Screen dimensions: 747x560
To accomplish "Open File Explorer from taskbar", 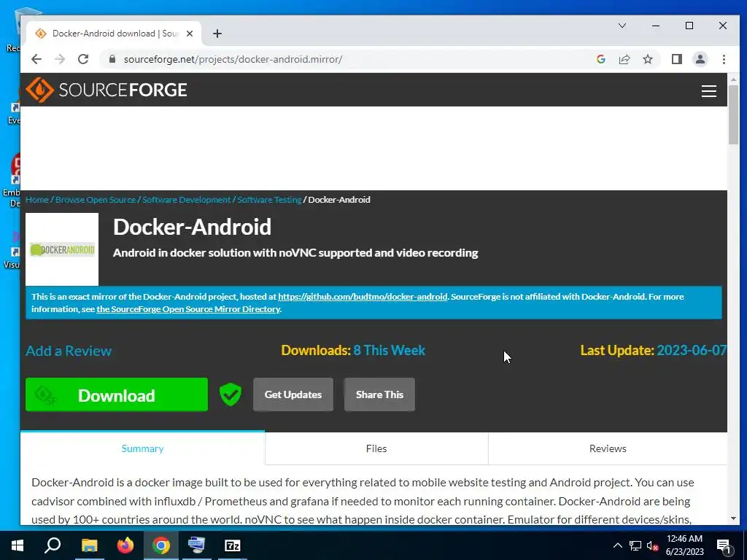I will click(x=89, y=545).
